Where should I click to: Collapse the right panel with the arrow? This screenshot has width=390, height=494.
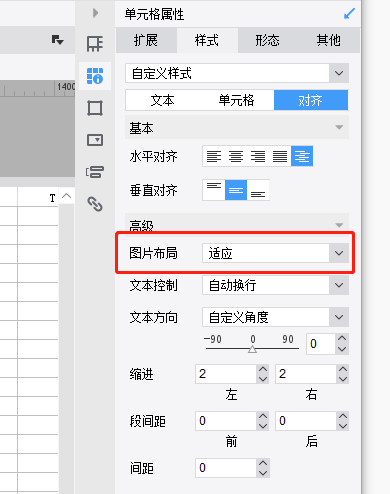[x=96, y=13]
